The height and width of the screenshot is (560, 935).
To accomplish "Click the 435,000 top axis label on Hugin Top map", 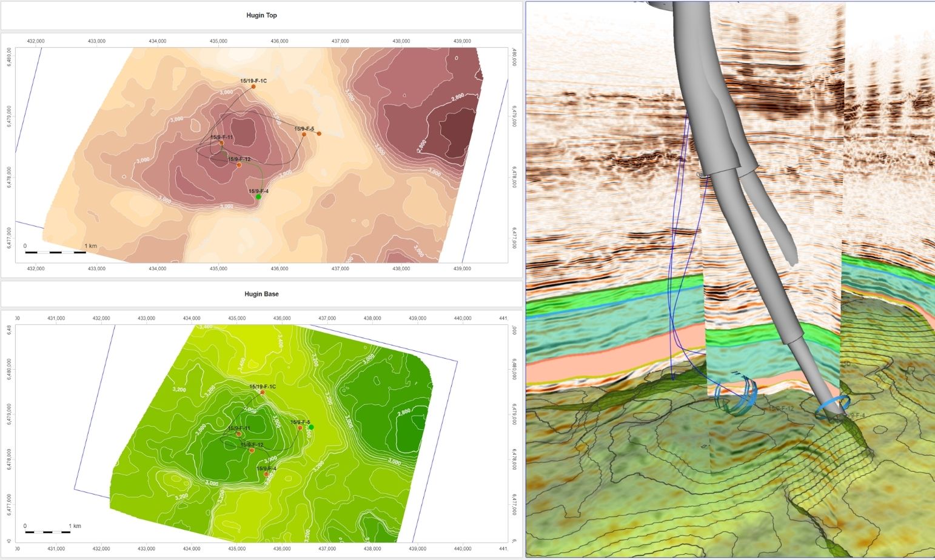I will tap(218, 41).
